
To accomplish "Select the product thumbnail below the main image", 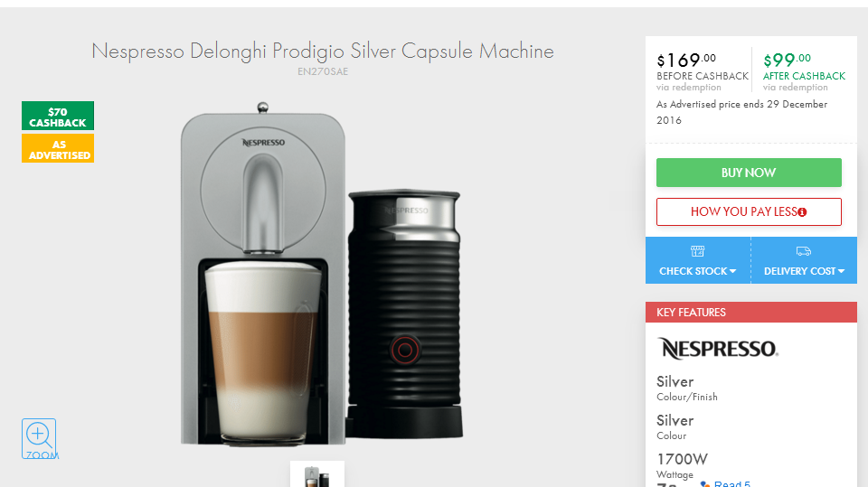I will pyautogui.click(x=317, y=474).
